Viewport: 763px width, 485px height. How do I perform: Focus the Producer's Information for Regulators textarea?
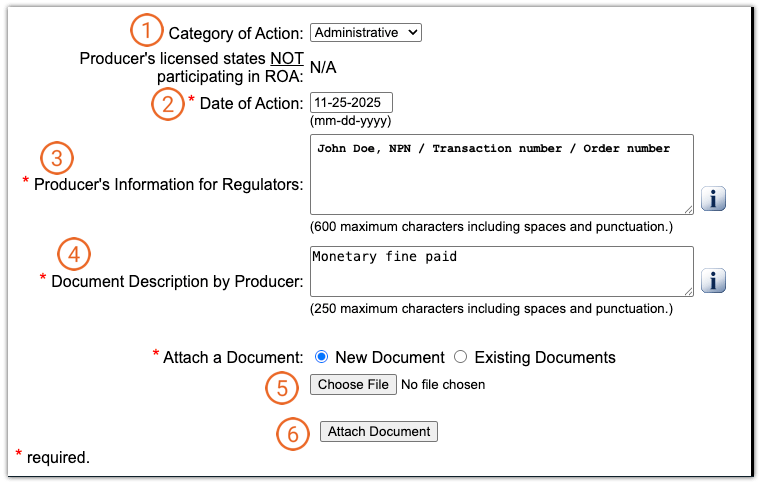(500, 174)
